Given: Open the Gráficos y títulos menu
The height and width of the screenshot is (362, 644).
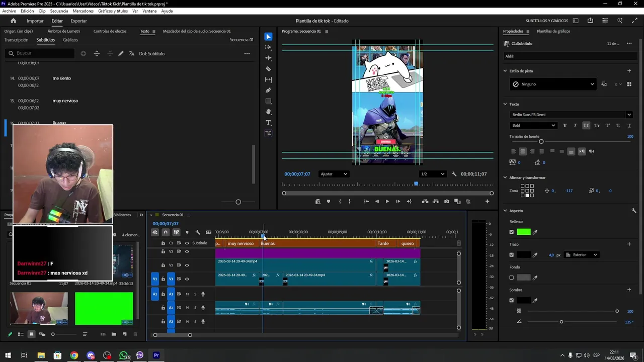Looking at the screenshot, I should pos(113,11).
